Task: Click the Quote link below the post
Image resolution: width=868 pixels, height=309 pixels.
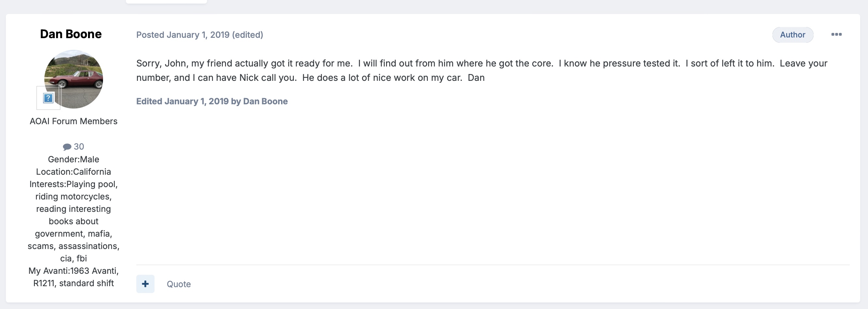Action: [179, 284]
